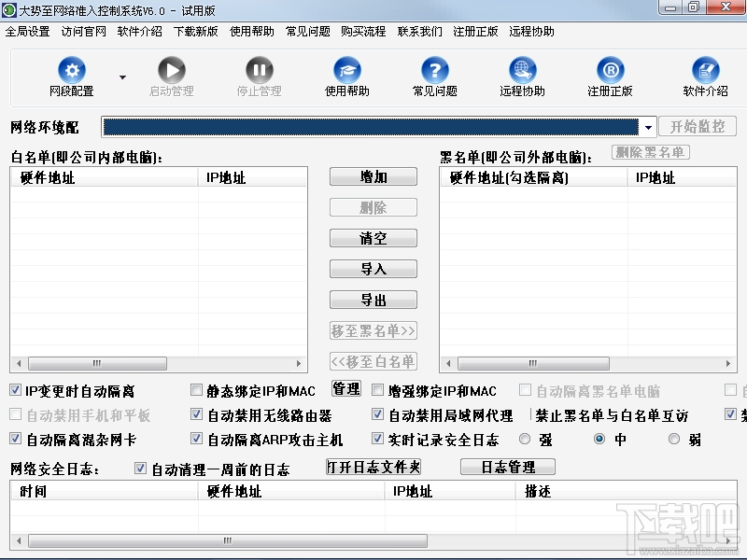Open the 全局设置 menu
747x560 pixels.
tap(28, 32)
